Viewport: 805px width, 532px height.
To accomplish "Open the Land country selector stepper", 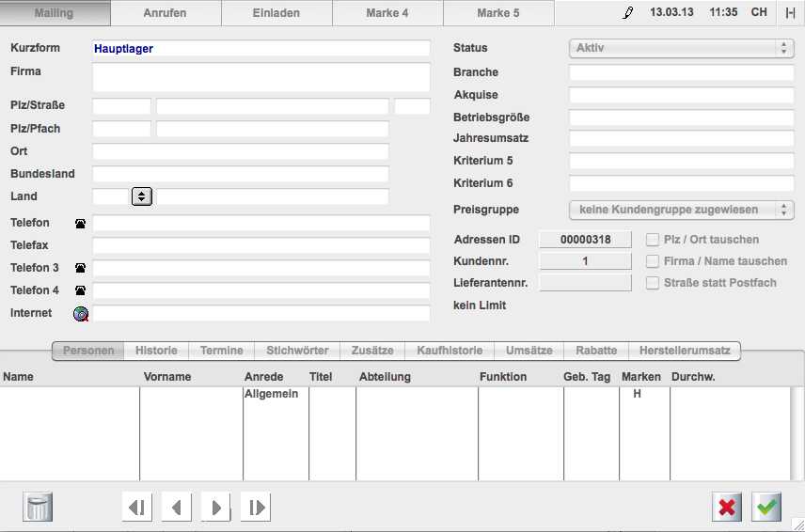I will point(142,196).
